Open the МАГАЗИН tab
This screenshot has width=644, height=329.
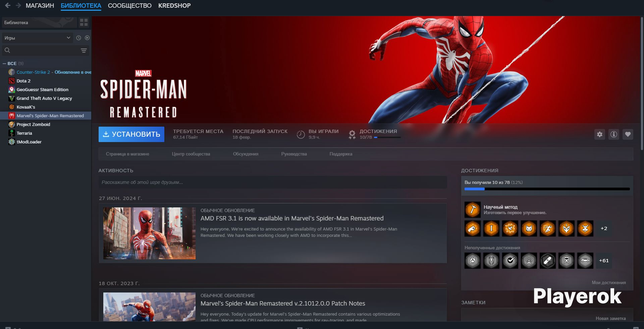click(40, 6)
